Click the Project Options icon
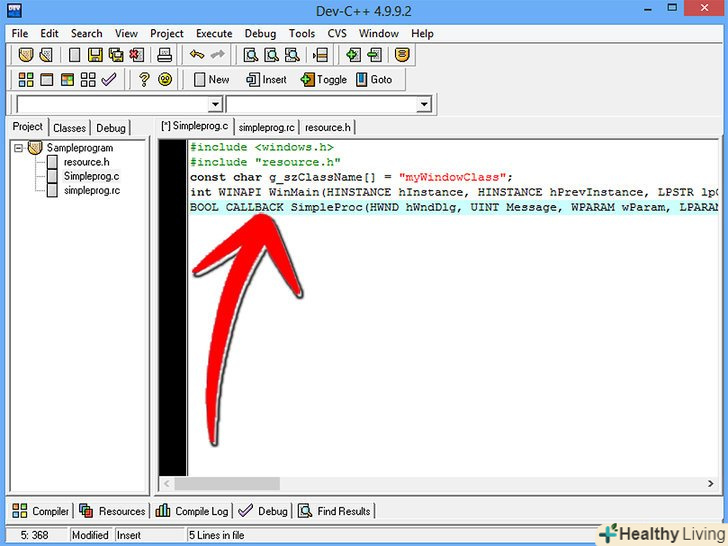The height and width of the screenshot is (546, 728). [x=402, y=55]
